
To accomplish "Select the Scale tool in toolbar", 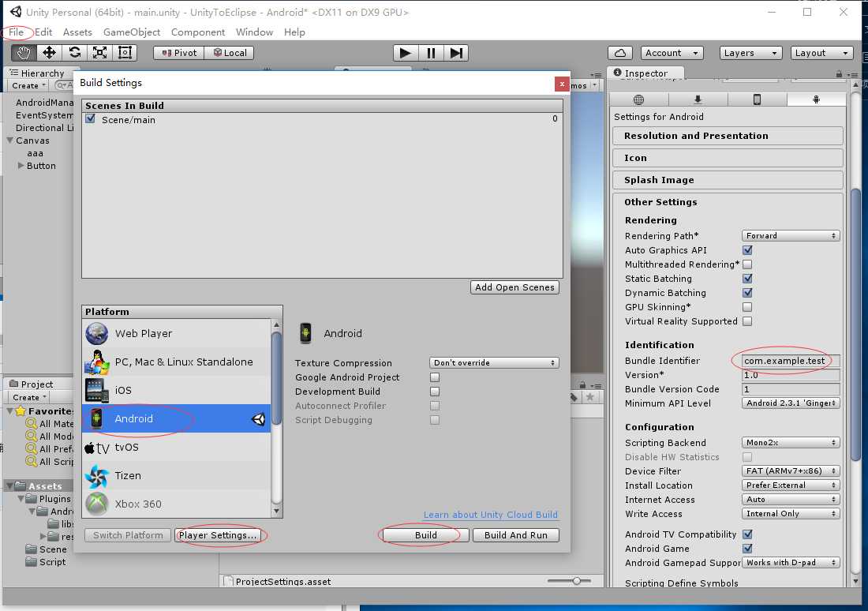I will point(99,53).
